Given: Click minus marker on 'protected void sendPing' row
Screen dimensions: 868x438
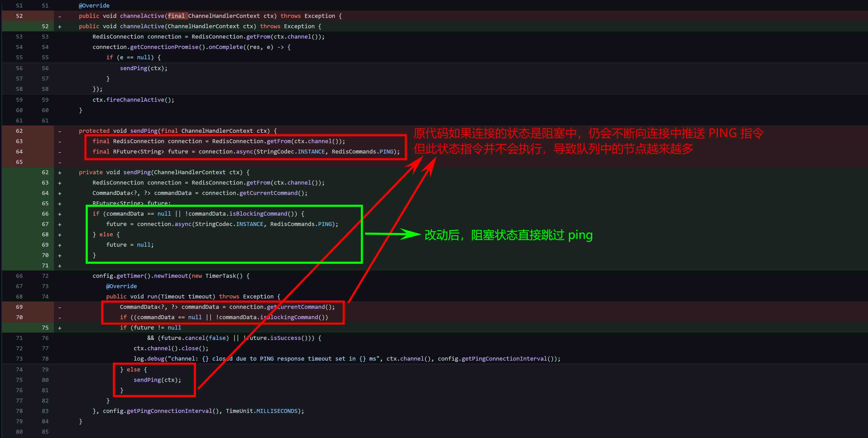Looking at the screenshot, I should click(60, 131).
